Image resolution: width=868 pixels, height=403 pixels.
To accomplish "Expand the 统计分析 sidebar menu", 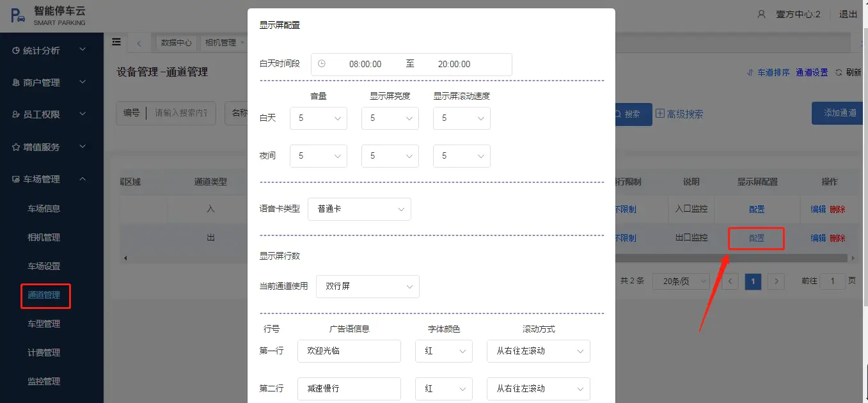I will click(x=51, y=51).
